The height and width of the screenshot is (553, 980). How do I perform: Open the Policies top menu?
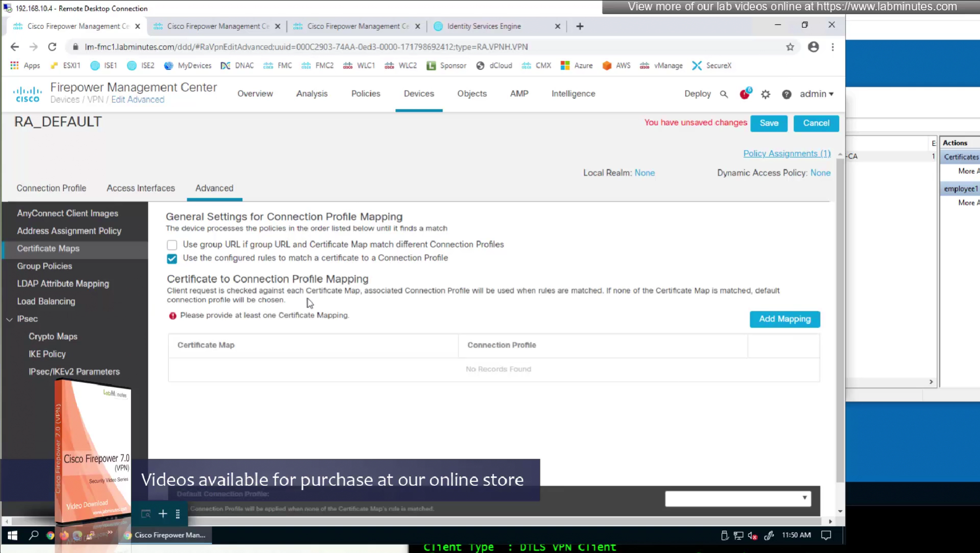pos(365,94)
